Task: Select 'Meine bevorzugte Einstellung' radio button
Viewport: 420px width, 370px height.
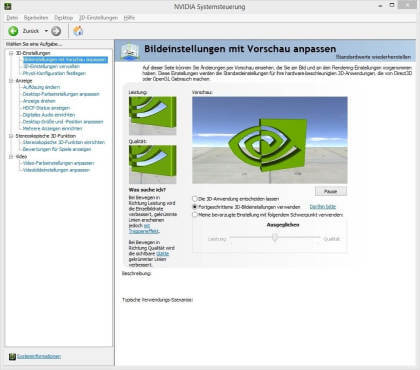Action: pyautogui.click(x=195, y=215)
